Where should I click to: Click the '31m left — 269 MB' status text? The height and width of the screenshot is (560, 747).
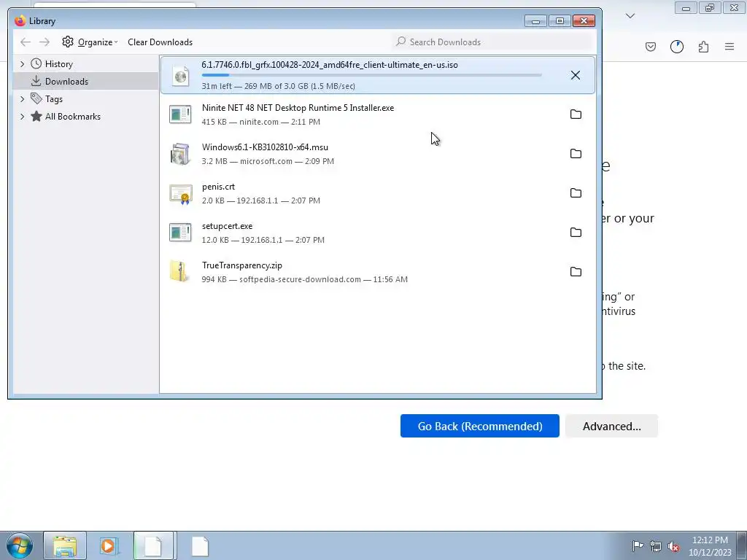[x=278, y=86]
